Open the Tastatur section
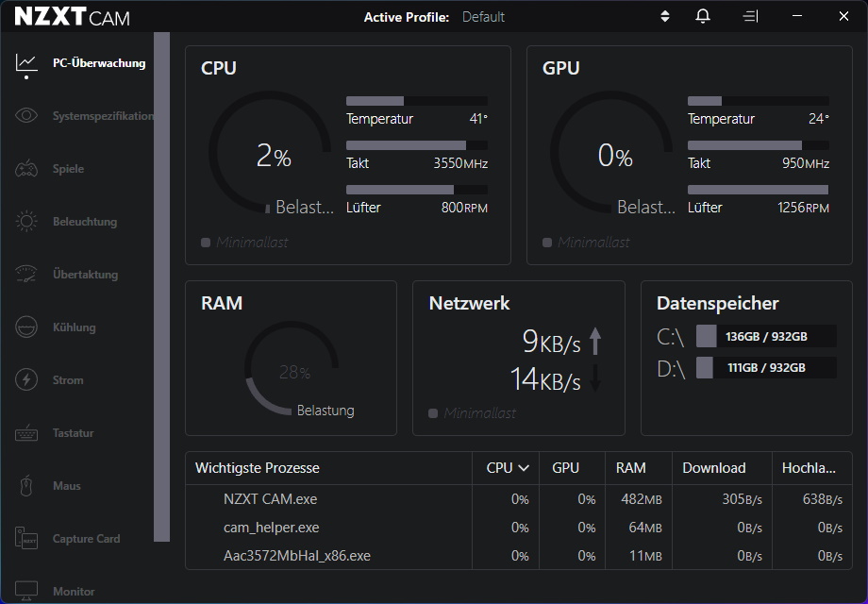The height and width of the screenshot is (604, 868). (73, 433)
